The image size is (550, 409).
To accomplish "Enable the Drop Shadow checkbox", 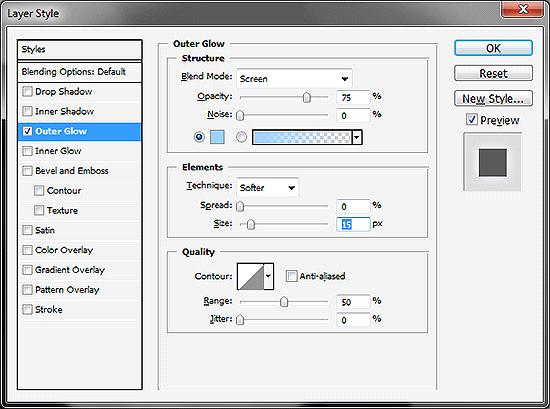I will (27, 92).
